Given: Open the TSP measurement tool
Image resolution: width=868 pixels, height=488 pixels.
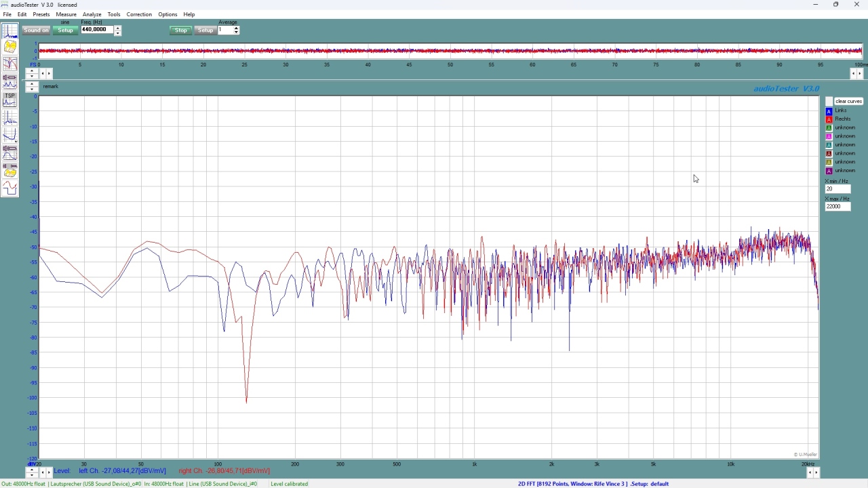Looking at the screenshot, I should [9, 100].
